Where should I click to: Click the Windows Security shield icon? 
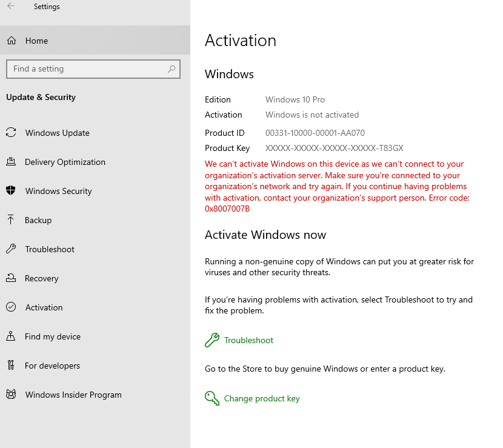click(10, 190)
